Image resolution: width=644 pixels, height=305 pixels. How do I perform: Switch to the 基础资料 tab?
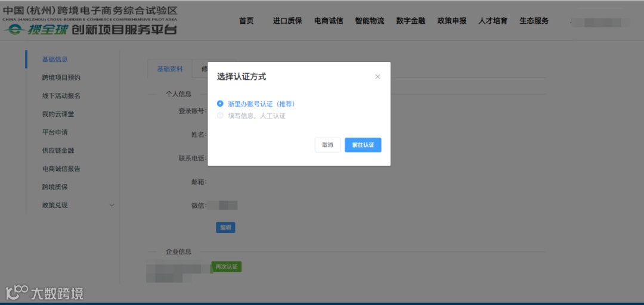pos(170,69)
